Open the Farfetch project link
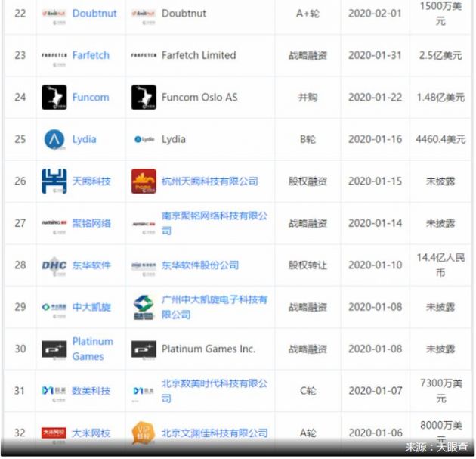Screen dimensions: 476x459 [91, 55]
